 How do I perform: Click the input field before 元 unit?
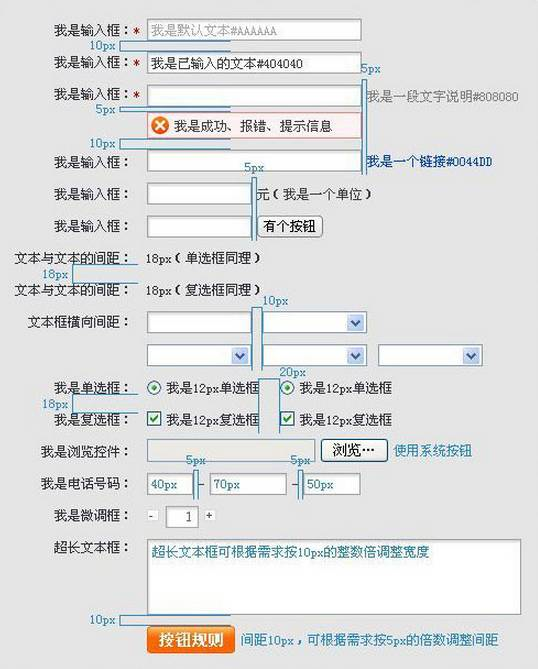pyautogui.click(x=199, y=194)
